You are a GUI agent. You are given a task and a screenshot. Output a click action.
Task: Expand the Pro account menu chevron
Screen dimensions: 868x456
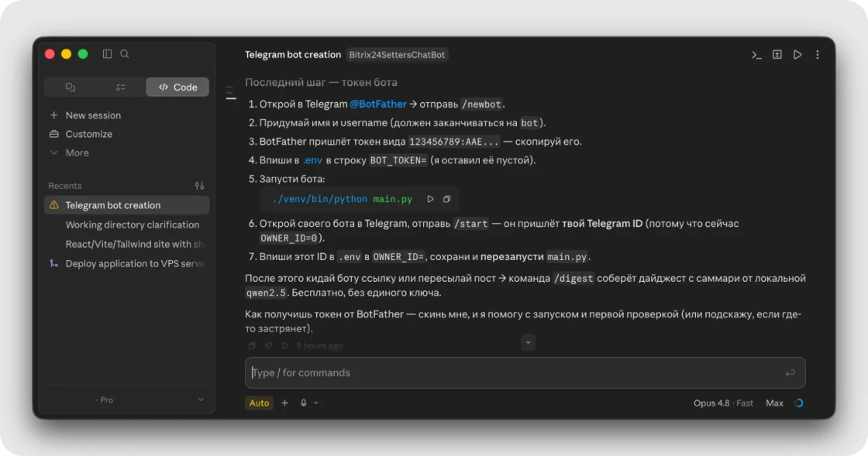coord(201,399)
